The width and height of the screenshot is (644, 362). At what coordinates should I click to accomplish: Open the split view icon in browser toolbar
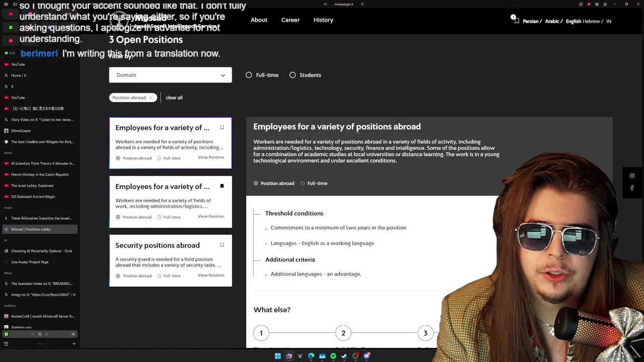[x=605, y=4]
